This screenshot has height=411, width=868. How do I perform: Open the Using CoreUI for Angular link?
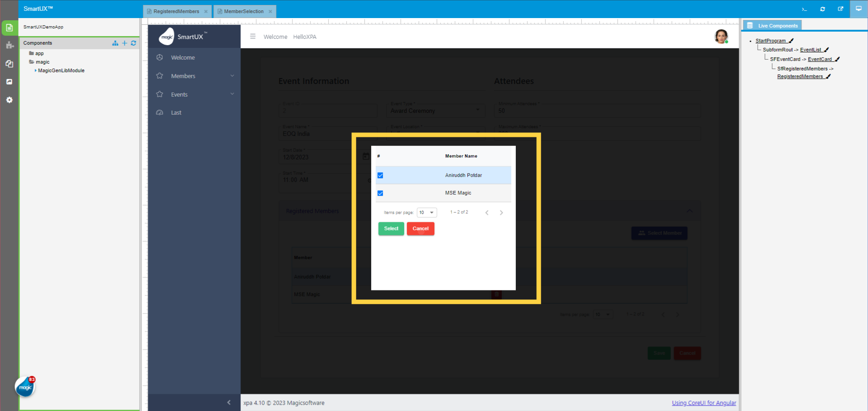tap(704, 403)
